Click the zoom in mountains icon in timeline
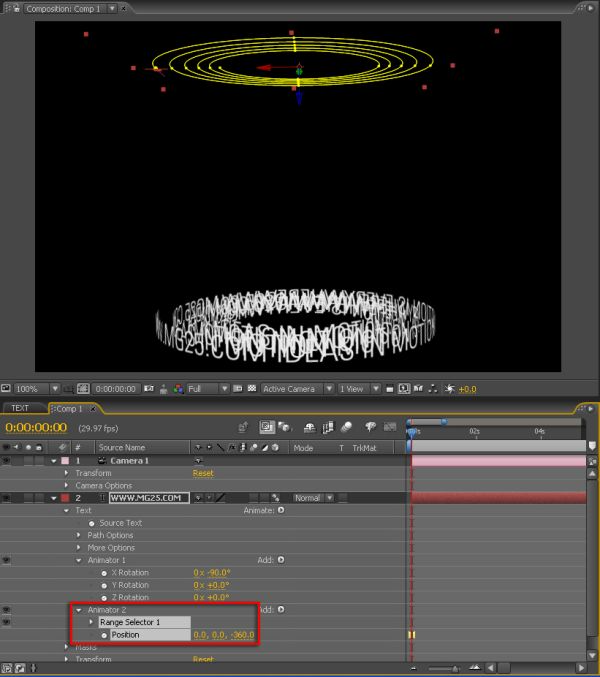 [475, 668]
